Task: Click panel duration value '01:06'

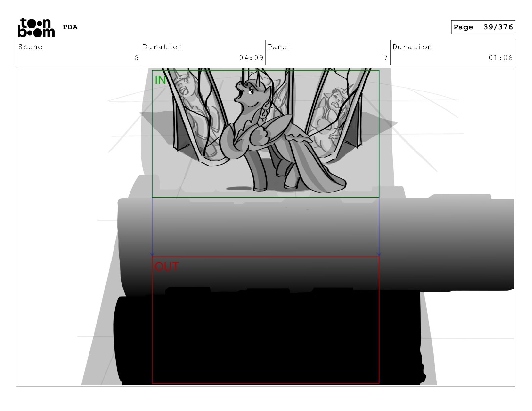Action: [501, 58]
